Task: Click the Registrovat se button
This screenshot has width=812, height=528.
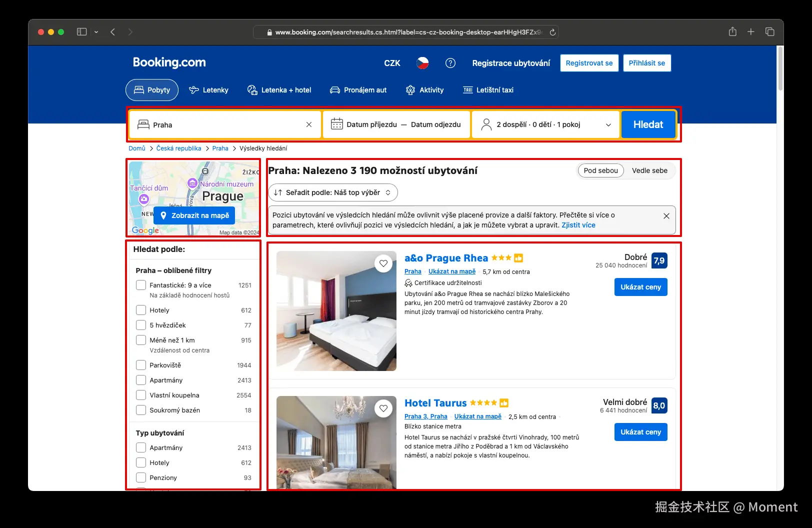Action: click(x=589, y=63)
